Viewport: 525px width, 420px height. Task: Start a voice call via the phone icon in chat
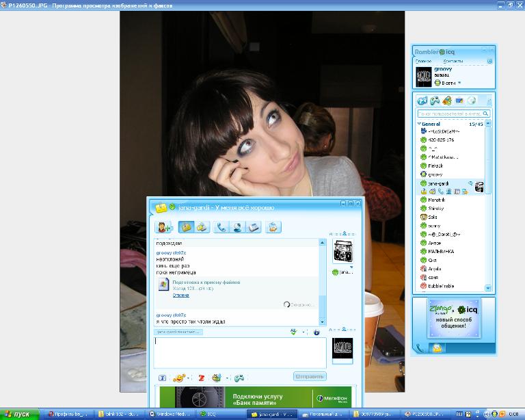[x=221, y=227]
